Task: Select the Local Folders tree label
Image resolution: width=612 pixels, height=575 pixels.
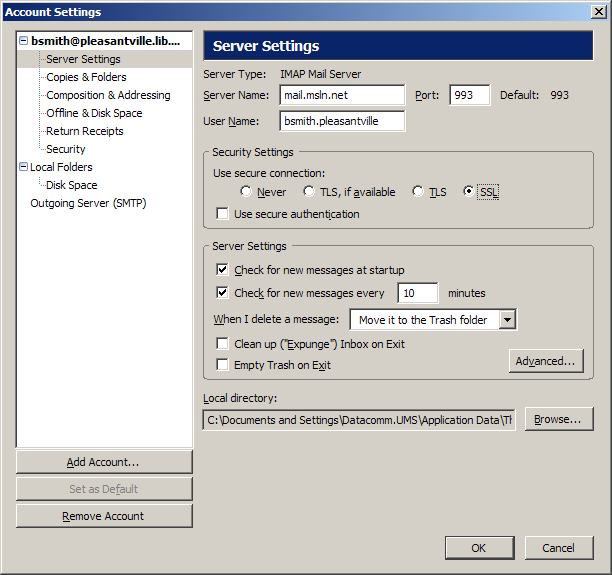Action: pyautogui.click(x=61, y=167)
